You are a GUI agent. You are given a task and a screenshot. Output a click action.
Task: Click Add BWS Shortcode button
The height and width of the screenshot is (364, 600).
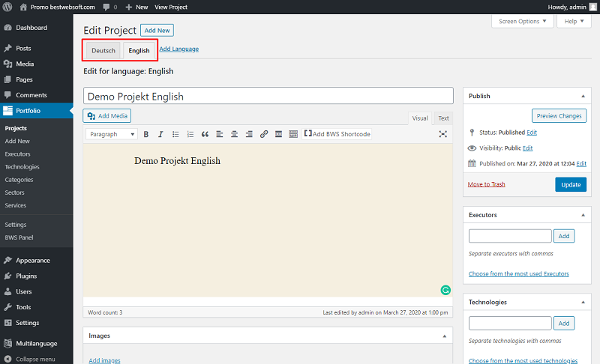coord(337,134)
